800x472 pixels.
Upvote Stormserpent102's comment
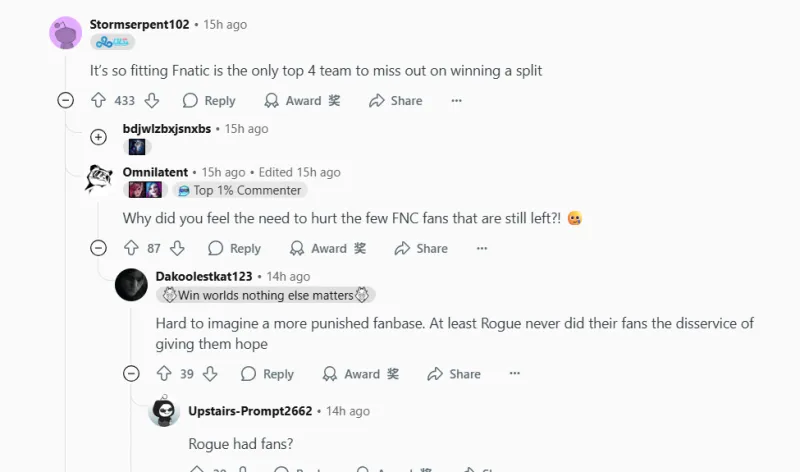(x=98, y=100)
